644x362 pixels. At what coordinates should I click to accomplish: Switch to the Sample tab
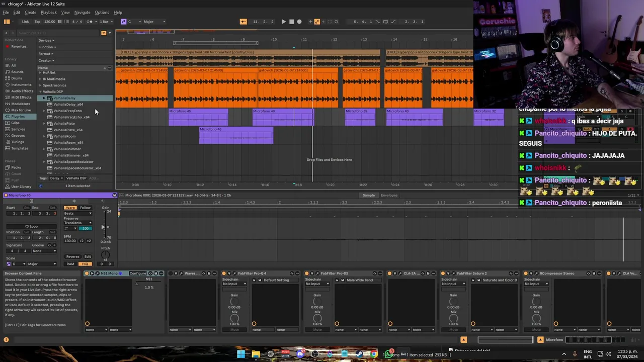369,195
